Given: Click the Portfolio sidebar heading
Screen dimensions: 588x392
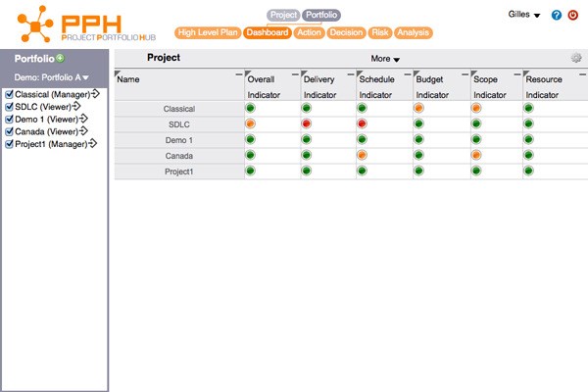Looking at the screenshot, I should click(34, 59).
